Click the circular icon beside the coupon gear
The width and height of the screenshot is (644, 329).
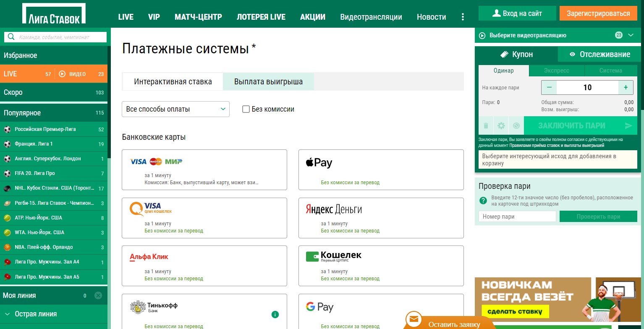coord(516,125)
